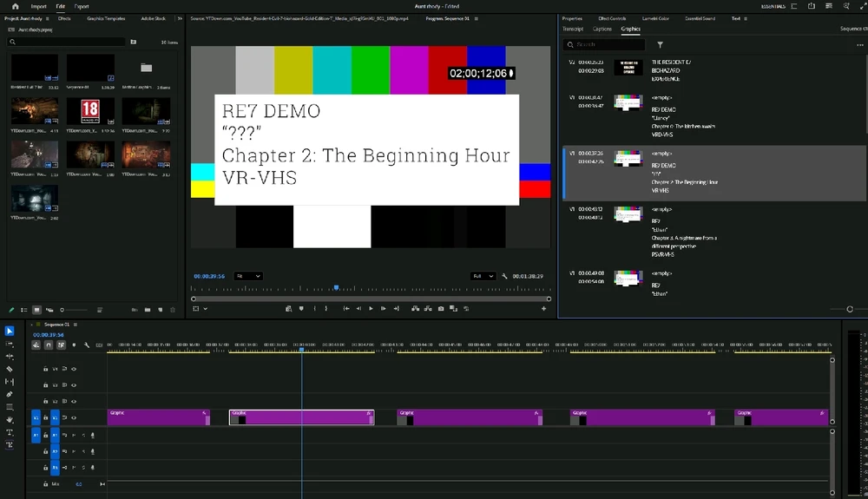Expand the overflow panel tabs chevron
Viewport: 868px width, 499px height.
(180, 18)
